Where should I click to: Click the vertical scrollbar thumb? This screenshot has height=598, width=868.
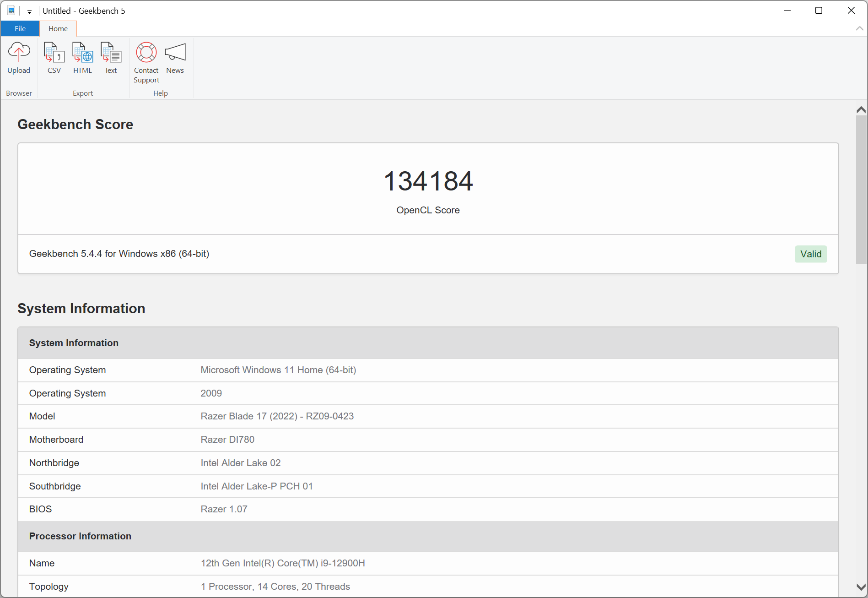861,190
